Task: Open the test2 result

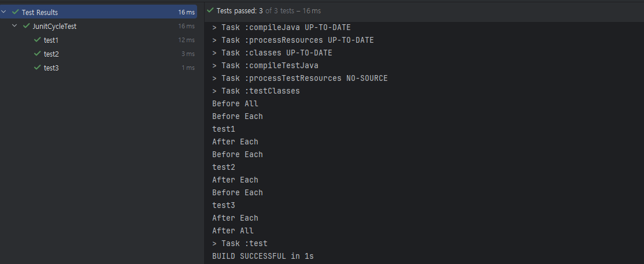Action: pyautogui.click(x=51, y=54)
